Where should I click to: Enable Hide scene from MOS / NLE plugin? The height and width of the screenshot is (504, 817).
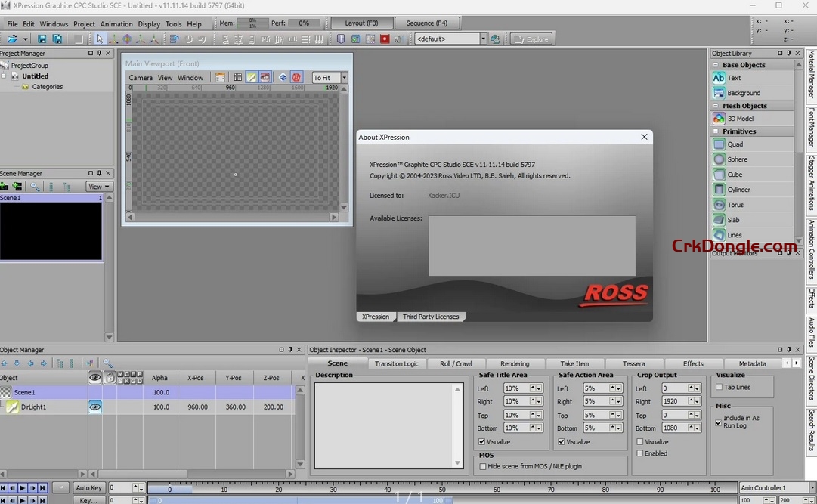click(483, 466)
